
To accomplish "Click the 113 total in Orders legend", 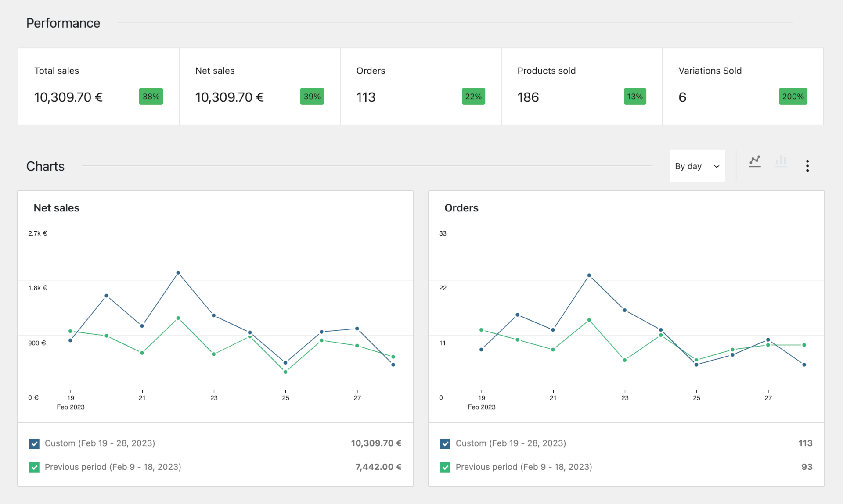I will click(805, 443).
